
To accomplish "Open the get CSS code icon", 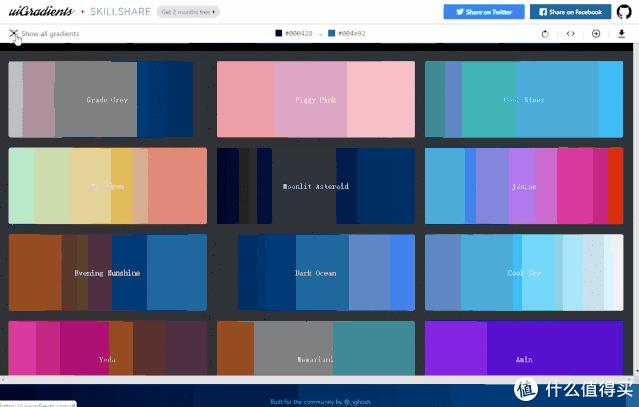I will [571, 33].
